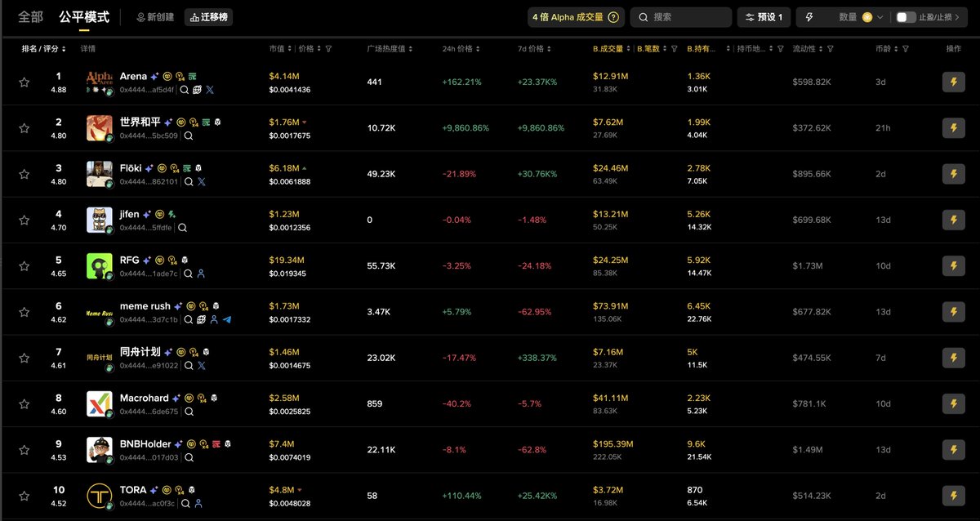Viewport: 980px width, 521px height.
Task: Click jifen row's lightning trade button
Action: [x=953, y=220]
